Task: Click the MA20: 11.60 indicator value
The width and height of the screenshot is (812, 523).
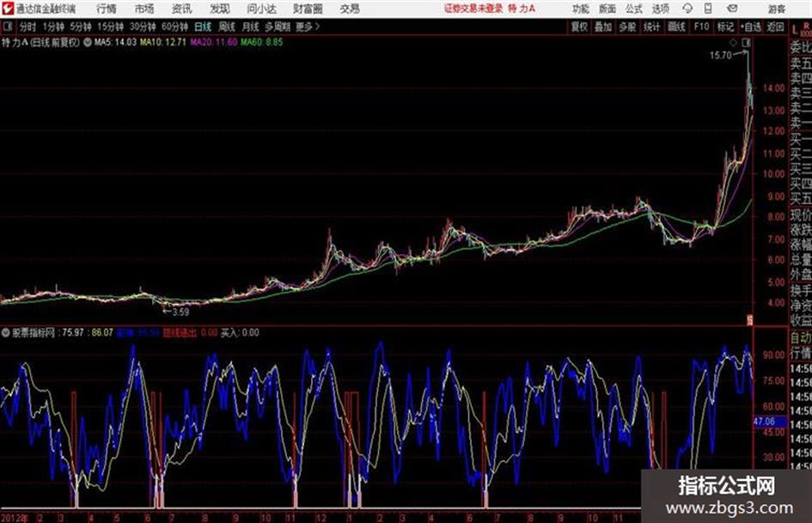Action: coord(213,42)
